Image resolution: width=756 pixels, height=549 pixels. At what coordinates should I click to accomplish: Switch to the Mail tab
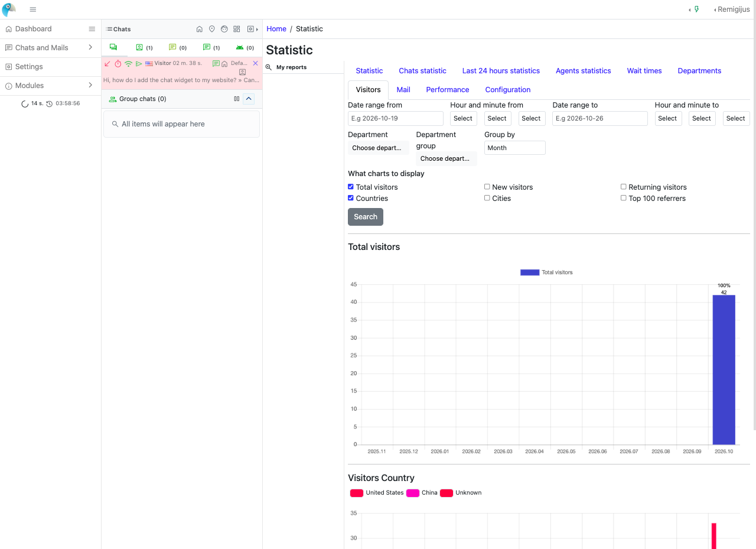point(403,90)
